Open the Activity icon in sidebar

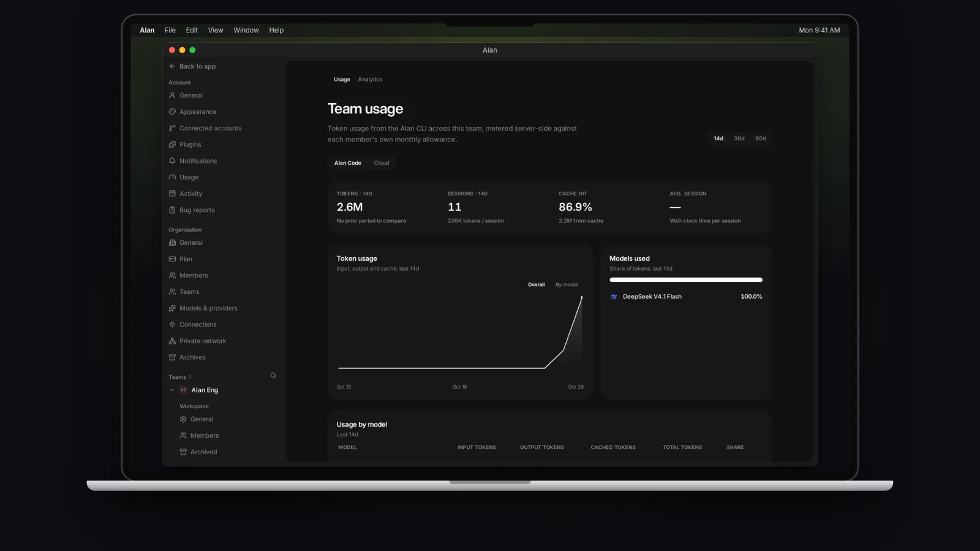[x=172, y=193]
